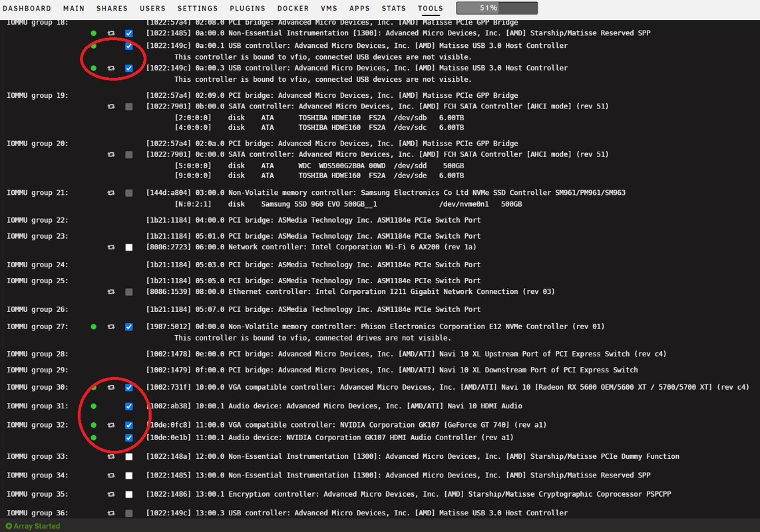Open the DOCKER page
This screenshot has height=532, width=760.
[293, 8]
